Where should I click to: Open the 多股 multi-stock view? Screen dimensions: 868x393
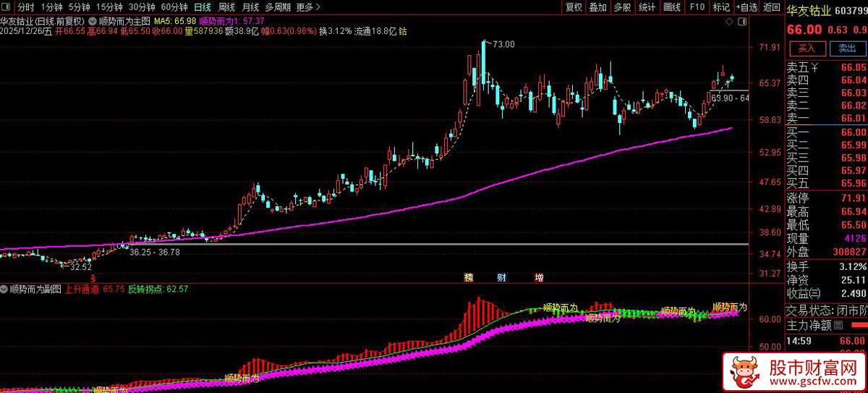point(622,7)
